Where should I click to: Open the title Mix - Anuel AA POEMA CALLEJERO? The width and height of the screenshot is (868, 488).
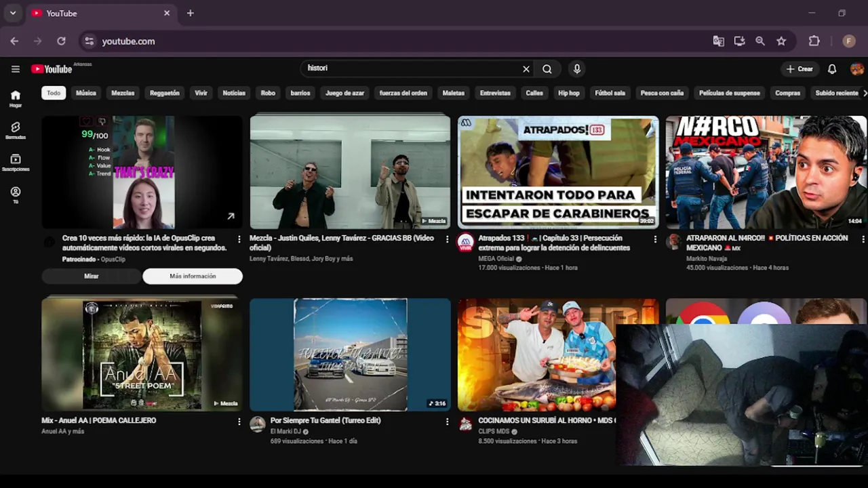point(99,420)
